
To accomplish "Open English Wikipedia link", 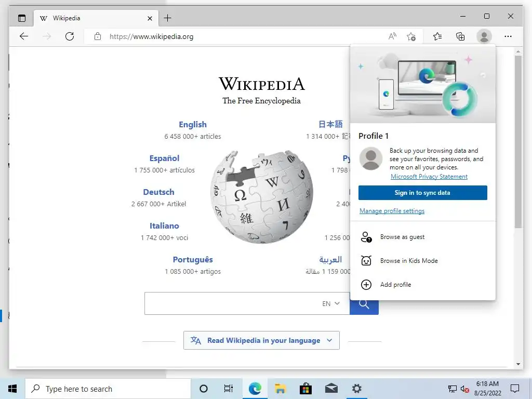I will [x=193, y=125].
